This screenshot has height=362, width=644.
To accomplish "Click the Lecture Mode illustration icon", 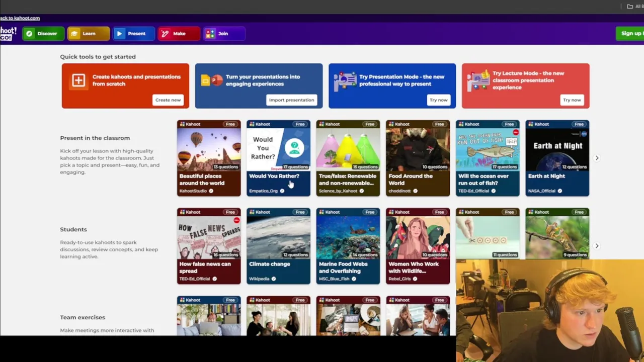I will [x=478, y=80].
